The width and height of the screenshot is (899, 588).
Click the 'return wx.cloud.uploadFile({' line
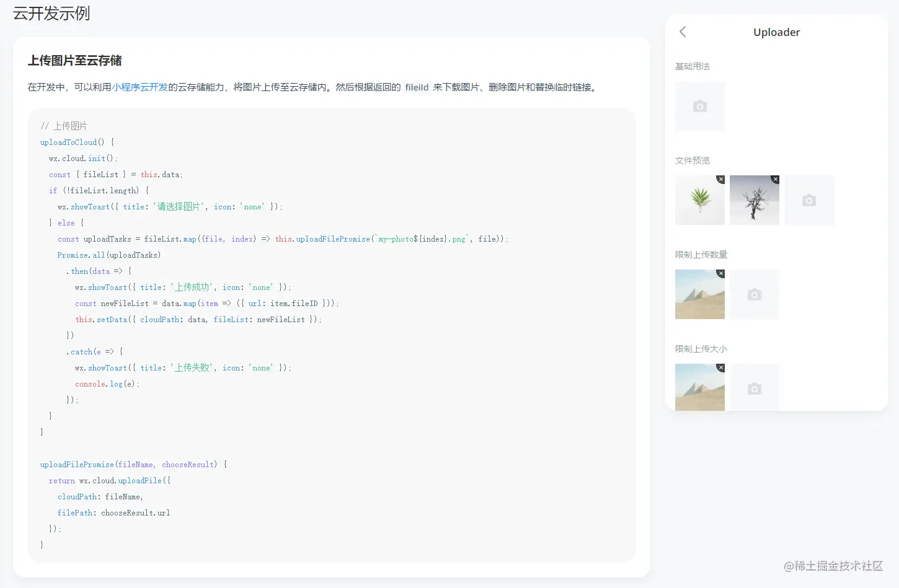(110, 480)
